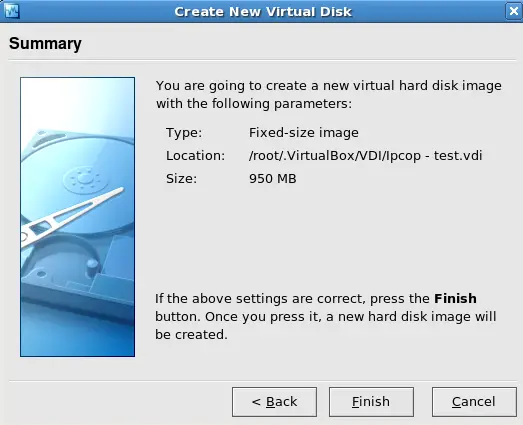
Task: Cancel the virtual disk wizard
Action: (474, 402)
